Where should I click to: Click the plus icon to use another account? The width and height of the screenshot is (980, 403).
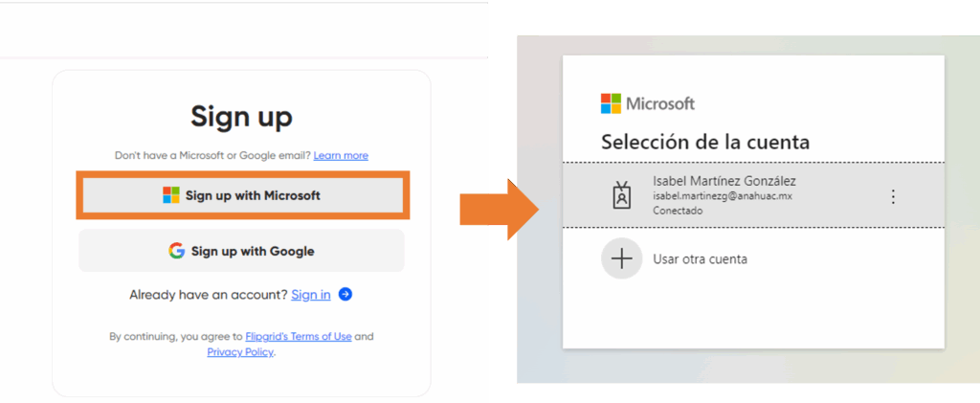tap(622, 258)
